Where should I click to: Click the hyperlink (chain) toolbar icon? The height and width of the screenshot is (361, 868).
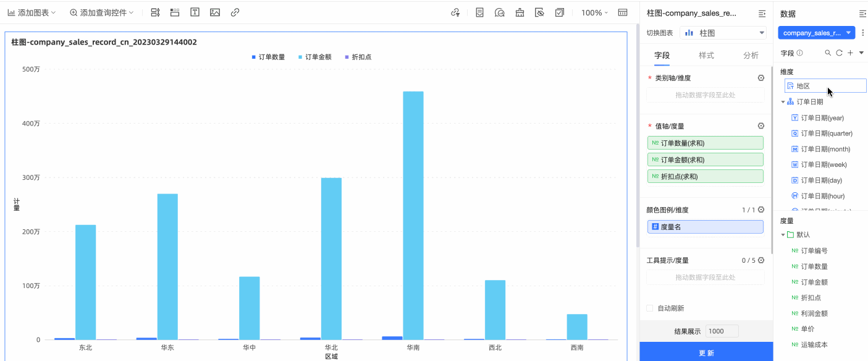[x=235, y=12]
